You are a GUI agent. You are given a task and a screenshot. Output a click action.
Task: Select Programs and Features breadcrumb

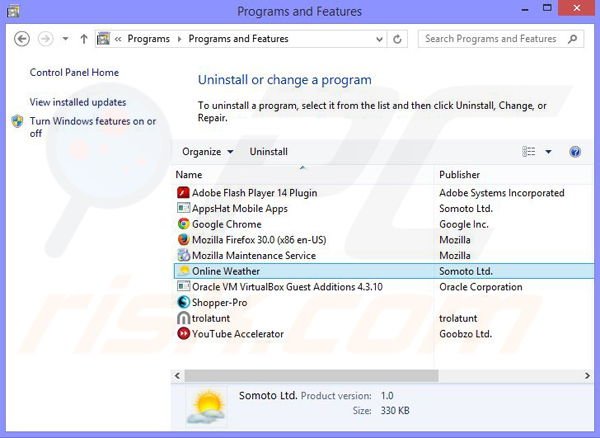tap(238, 39)
